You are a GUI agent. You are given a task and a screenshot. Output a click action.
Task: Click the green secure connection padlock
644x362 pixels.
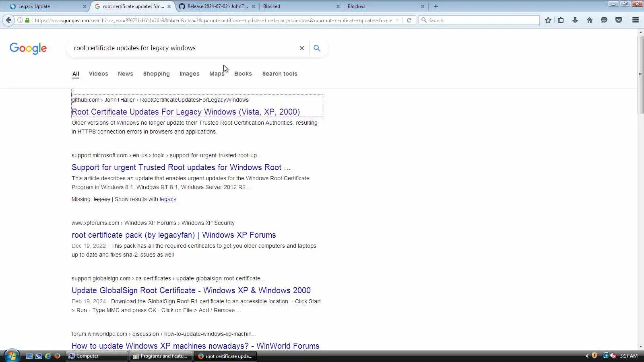[x=27, y=20]
